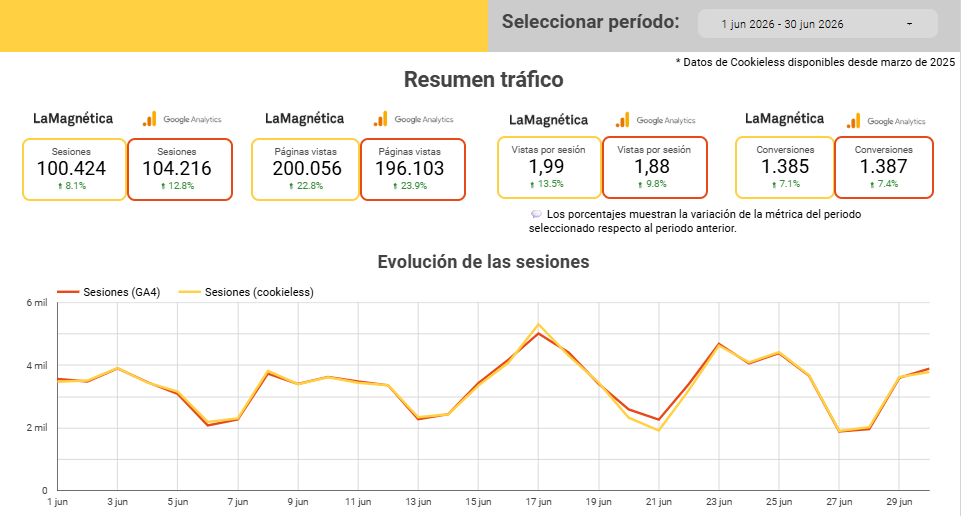Select the cookieless Sesiones 100.424 scorecard
Image resolution: width=961 pixels, height=516 pixels.
pyautogui.click(x=74, y=169)
